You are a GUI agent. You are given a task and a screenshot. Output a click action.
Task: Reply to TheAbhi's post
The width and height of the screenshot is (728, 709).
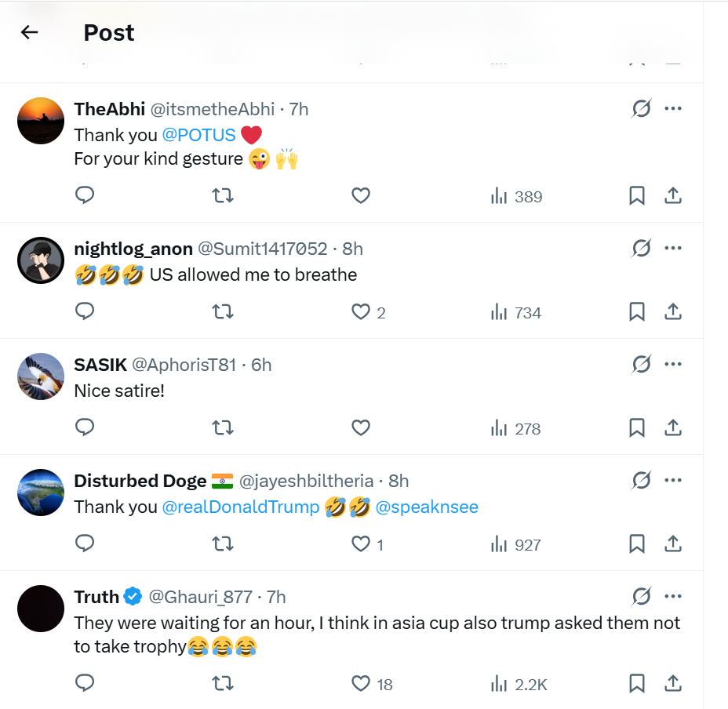coord(85,195)
